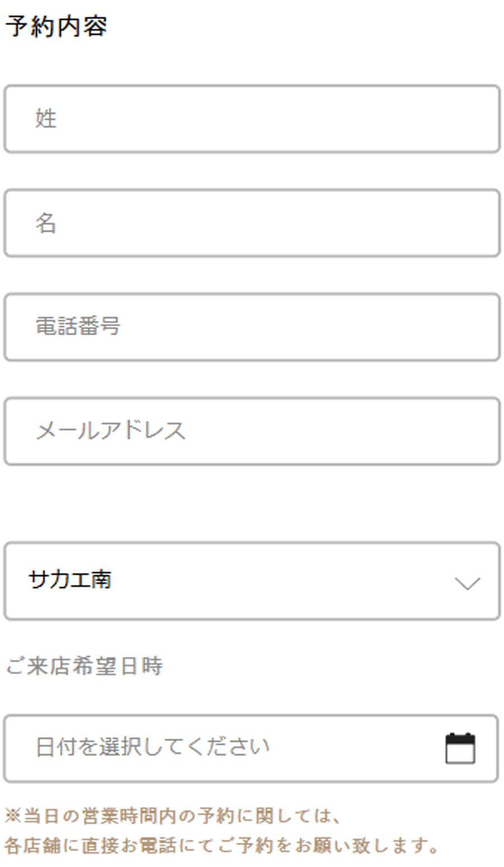This screenshot has height=867, width=504.
Task: Place cursor in the phone number (電話番号) box
Action: tap(280, 327)
